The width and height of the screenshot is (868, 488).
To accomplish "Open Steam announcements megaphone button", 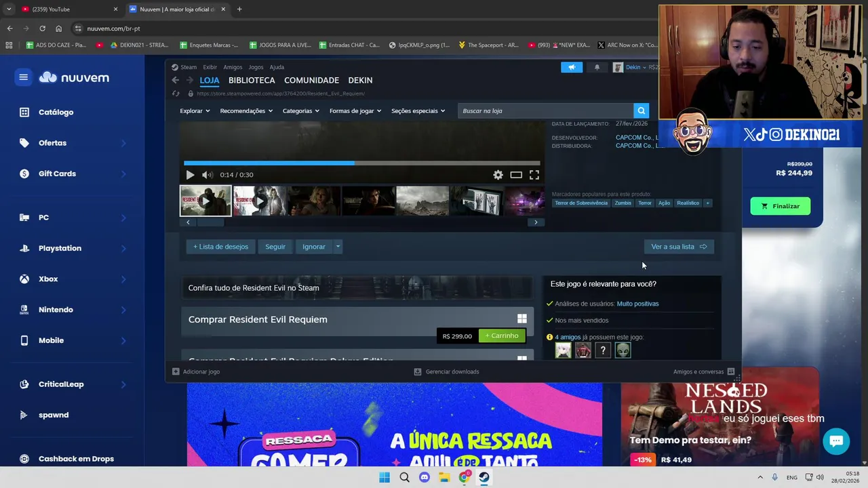I will coord(571,67).
